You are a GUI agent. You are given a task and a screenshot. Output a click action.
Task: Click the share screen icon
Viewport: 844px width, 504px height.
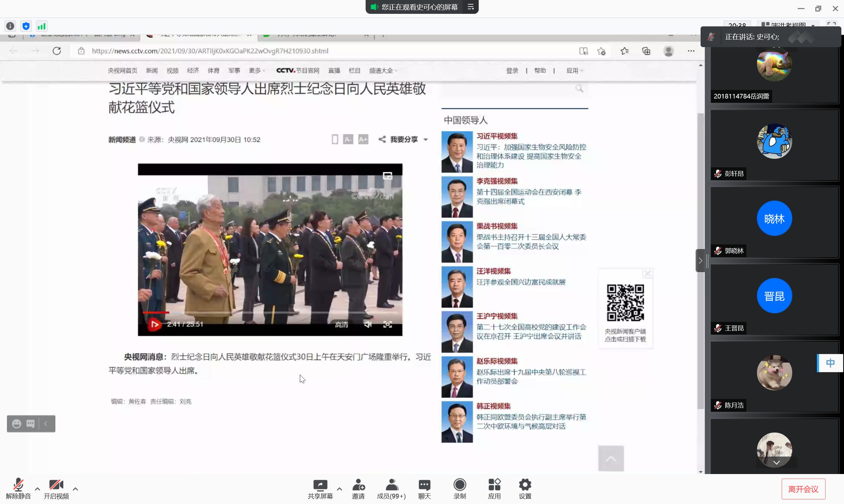320,485
